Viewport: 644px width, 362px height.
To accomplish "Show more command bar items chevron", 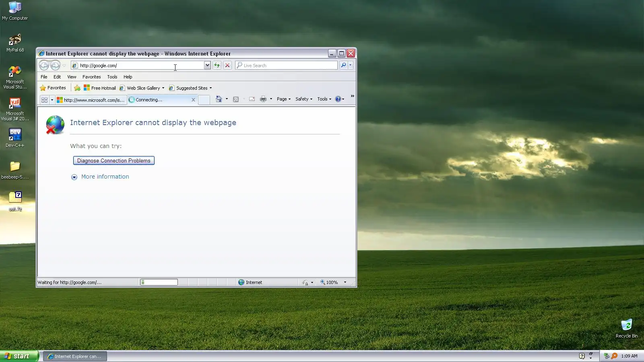I will pyautogui.click(x=352, y=96).
